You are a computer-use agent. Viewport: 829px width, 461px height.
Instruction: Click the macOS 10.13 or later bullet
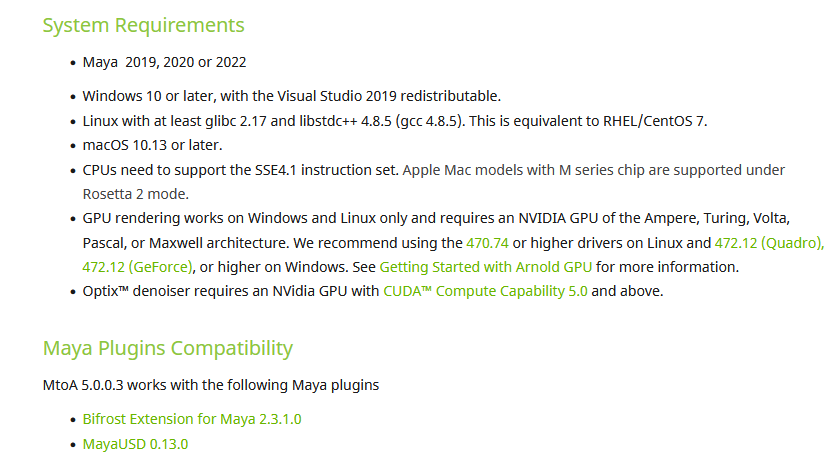point(152,145)
